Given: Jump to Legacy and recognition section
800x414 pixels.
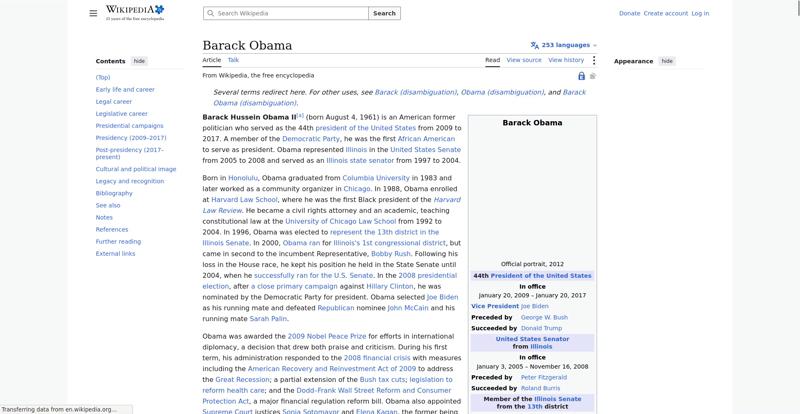Looking at the screenshot, I should coord(130,181).
